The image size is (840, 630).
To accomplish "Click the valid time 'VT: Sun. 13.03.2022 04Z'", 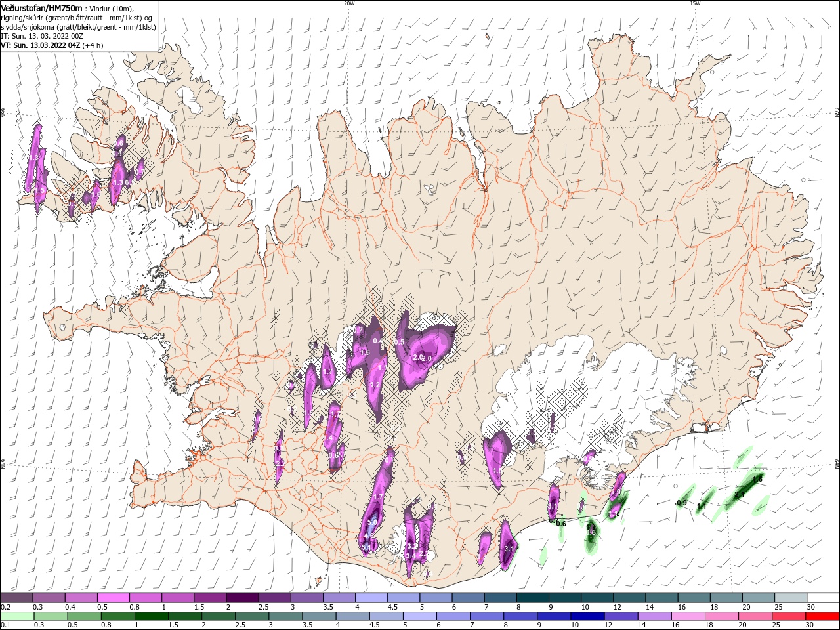I will point(40,46).
